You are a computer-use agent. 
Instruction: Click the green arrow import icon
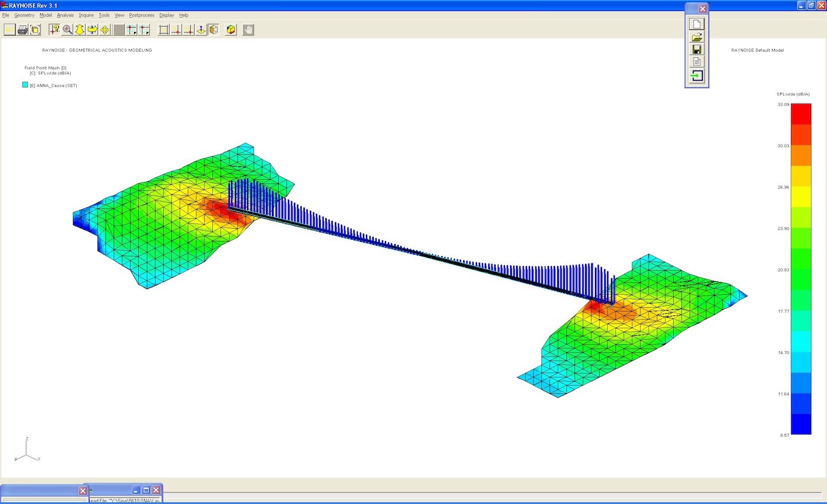click(697, 76)
